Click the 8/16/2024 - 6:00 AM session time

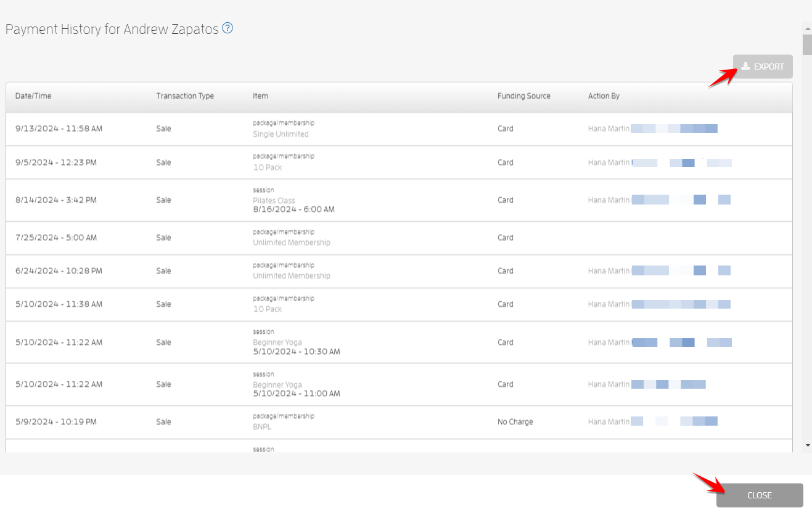[293, 209]
